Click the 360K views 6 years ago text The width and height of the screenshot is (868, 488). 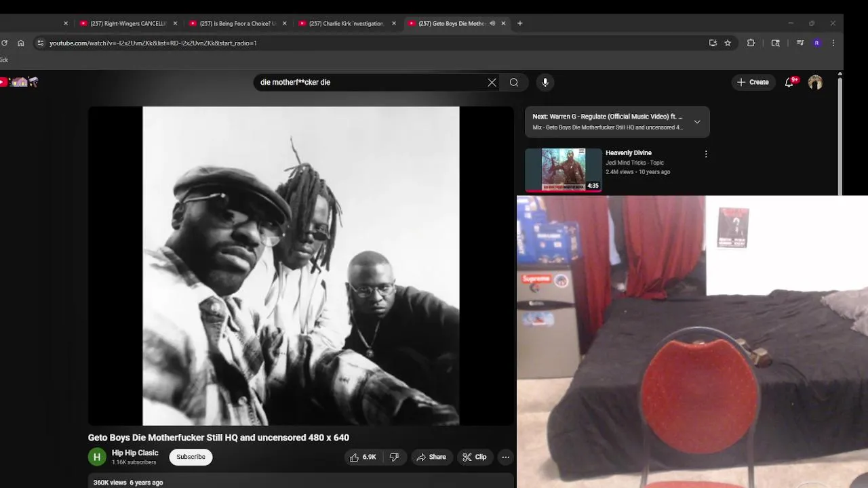click(128, 483)
